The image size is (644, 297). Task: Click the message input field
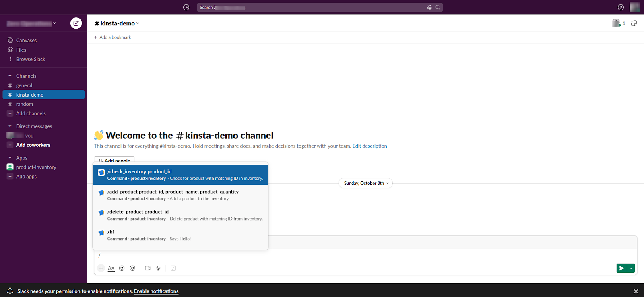pyautogui.click(x=365, y=255)
